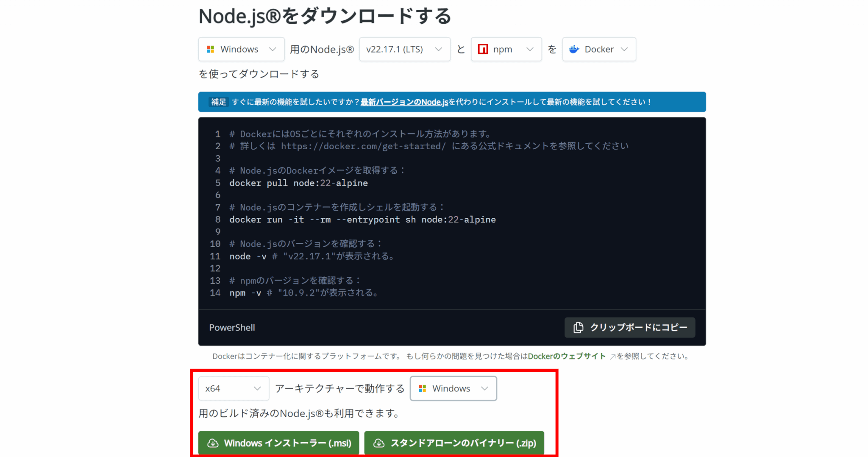Click the # npmのバージョンを確認する comment
Image resolution: width=868 pixels, height=457 pixels.
(295, 281)
